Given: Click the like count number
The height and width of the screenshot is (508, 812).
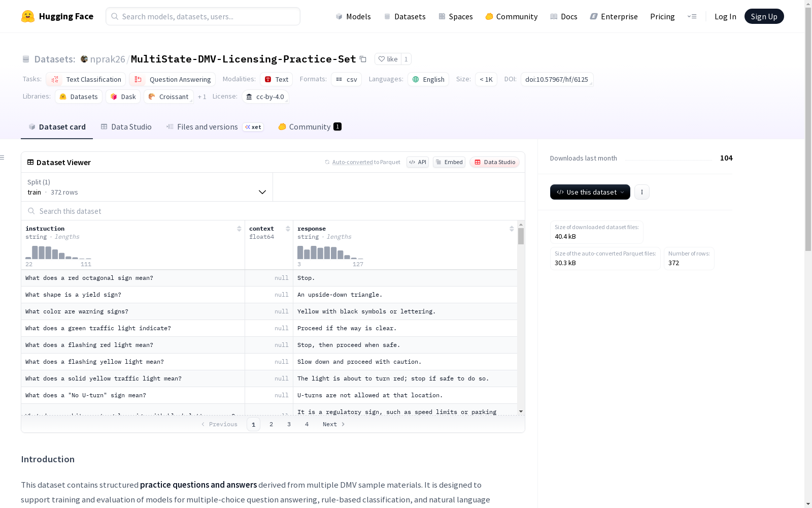Looking at the screenshot, I should (406, 59).
